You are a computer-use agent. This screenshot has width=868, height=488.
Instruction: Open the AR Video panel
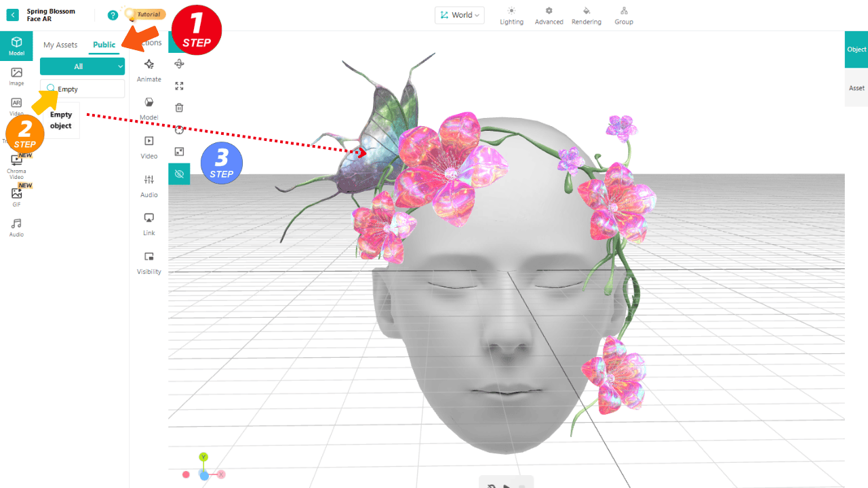[x=16, y=105]
